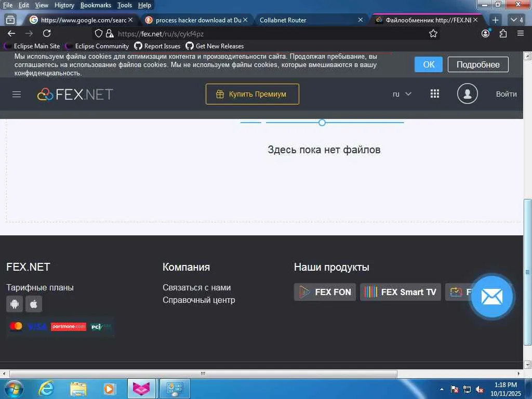Click the forward navigation arrow
This screenshot has width=532, height=399.
pos(29,33)
